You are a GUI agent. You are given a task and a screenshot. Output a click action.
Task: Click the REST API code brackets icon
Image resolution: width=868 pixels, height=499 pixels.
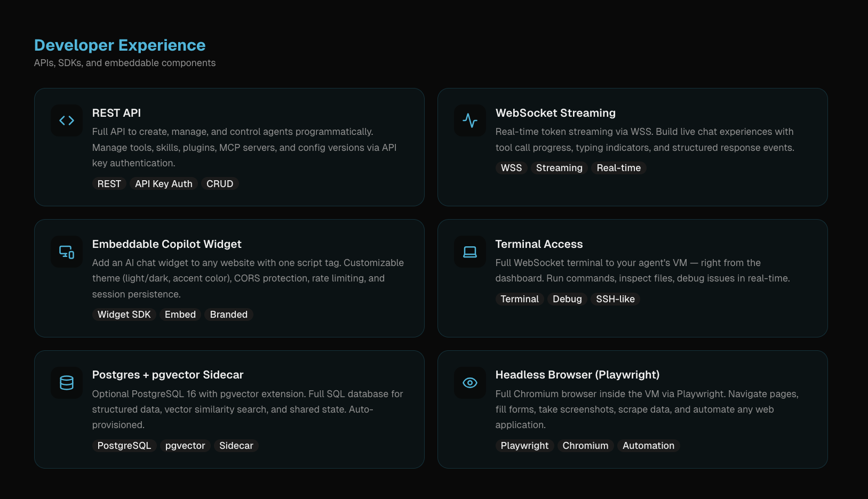(x=67, y=120)
